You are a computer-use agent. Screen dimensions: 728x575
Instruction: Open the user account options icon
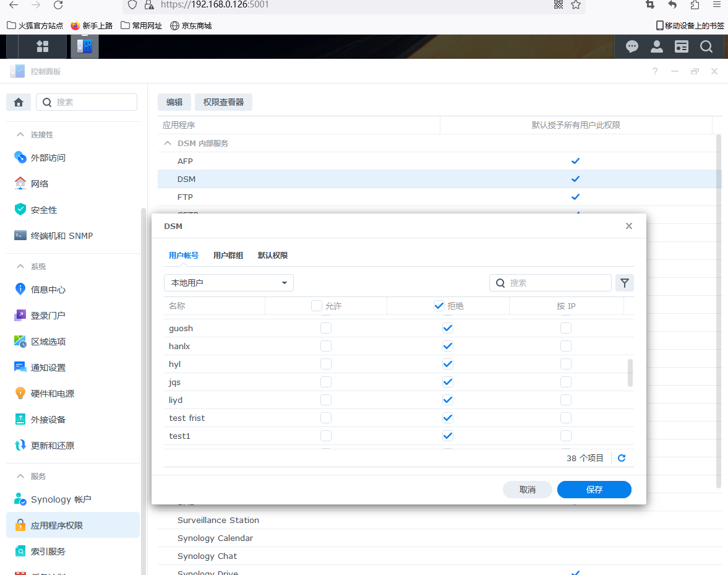[x=656, y=46]
